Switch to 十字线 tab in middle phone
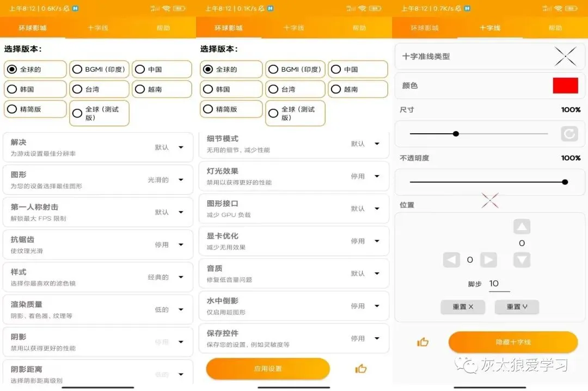 (294, 28)
